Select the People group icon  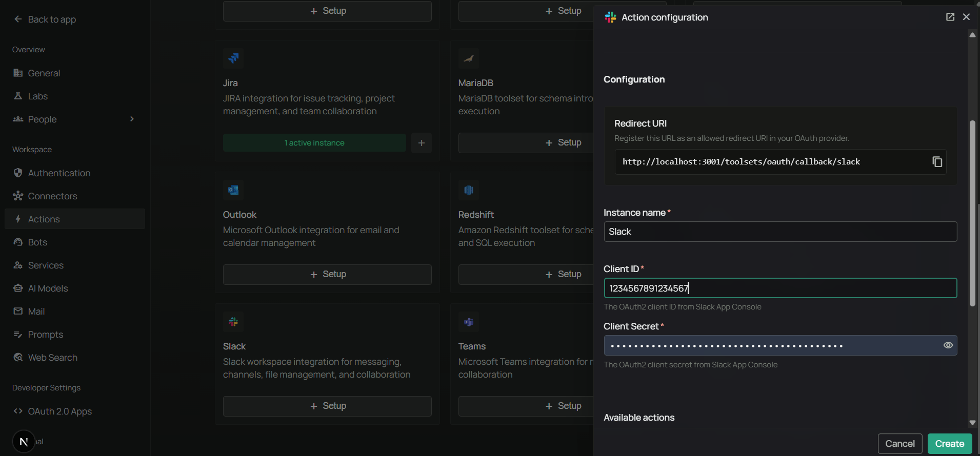click(x=18, y=119)
